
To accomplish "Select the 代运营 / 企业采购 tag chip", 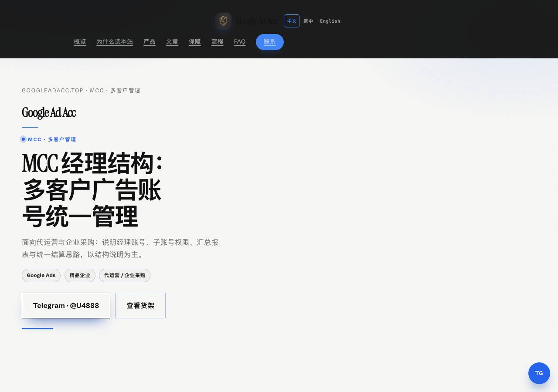I will pyautogui.click(x=125, y=275).
